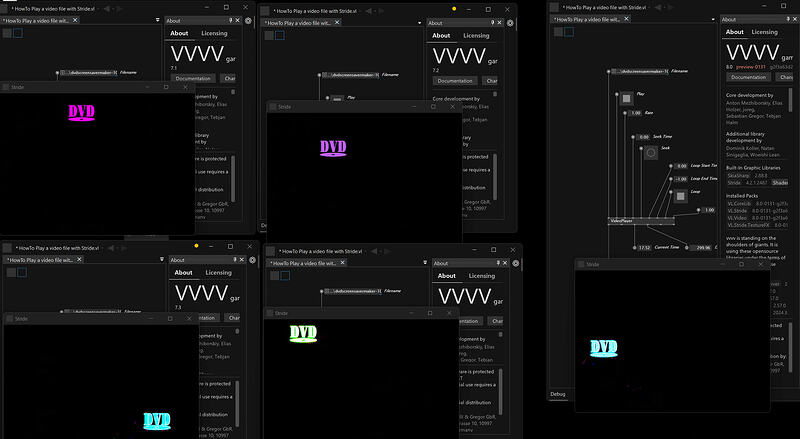Viewport: 800px width, 439px height.
Task: Click the Loop End Time value -1.00
Action: (681, 179)
